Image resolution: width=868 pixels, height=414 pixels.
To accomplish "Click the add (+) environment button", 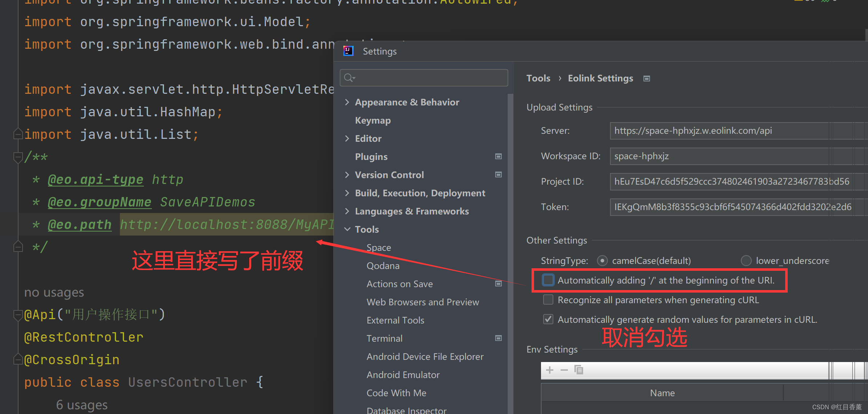I will [550, 370].
